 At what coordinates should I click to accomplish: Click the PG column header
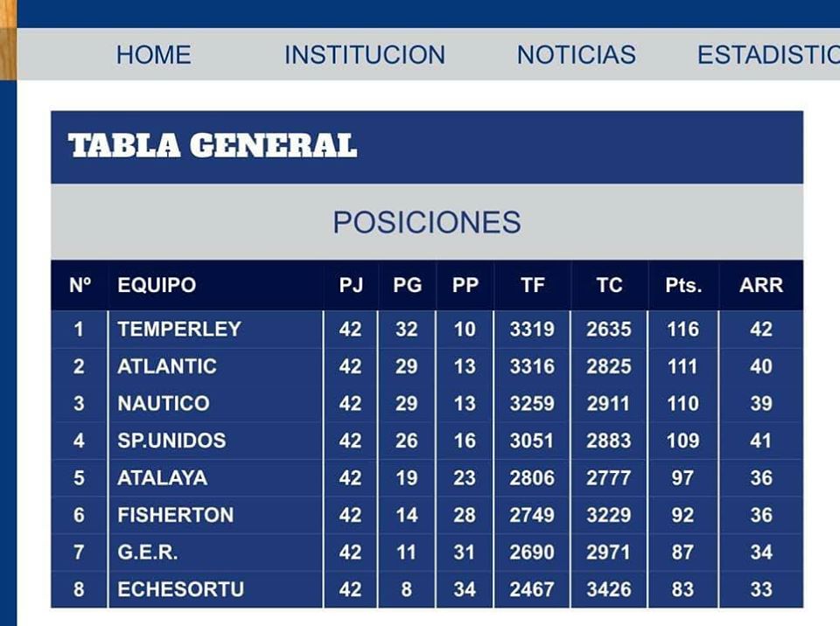pyautogui.click(x=407, y=285)
